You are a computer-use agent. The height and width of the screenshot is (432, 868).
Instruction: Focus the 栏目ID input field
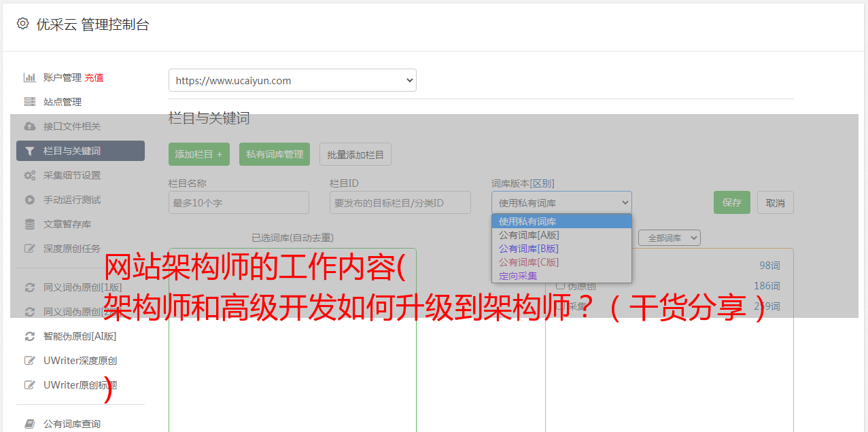pyautogui.click(x=400, y=202)
